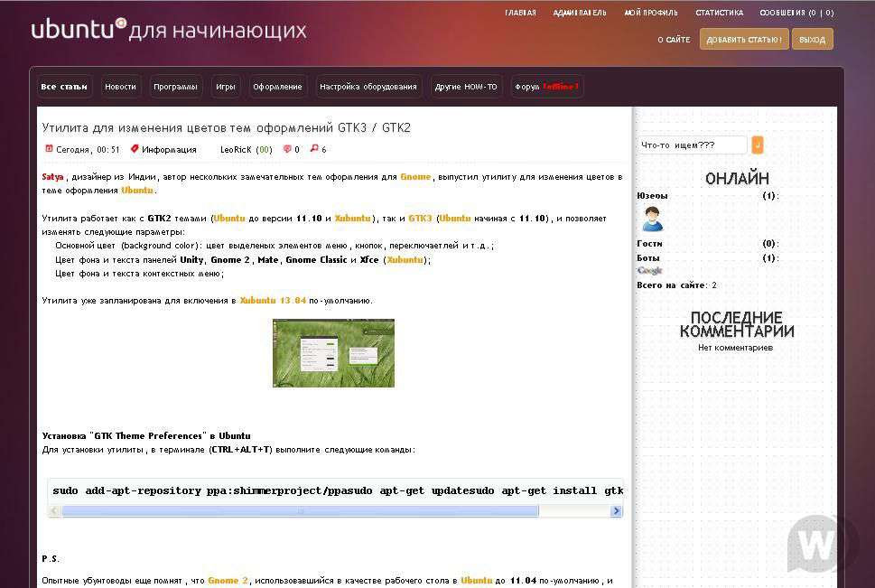Click the Юзеры label in the sidebar
875x588 pixels.
(652, 195)
